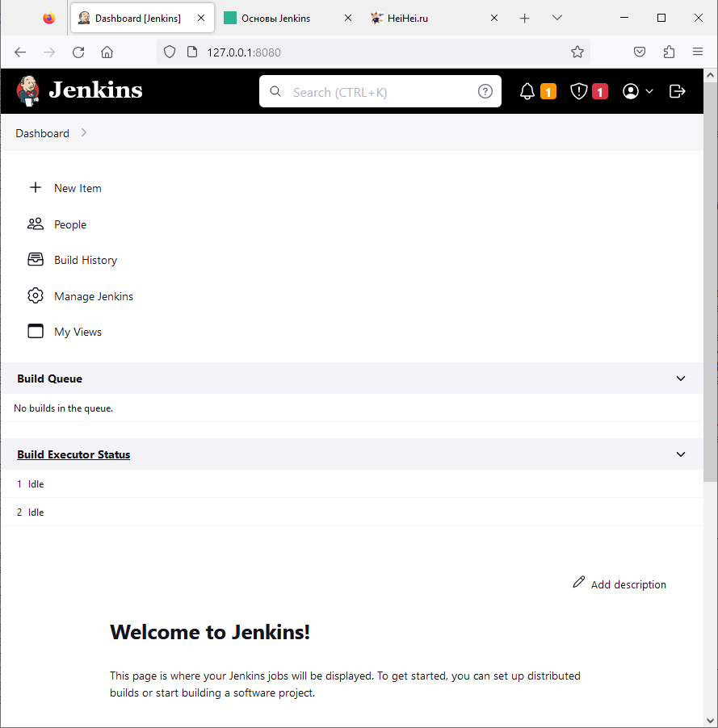Viewport: 718px width, 728px height.
Task: Click the People group icon
Action: pyautogui.click(x=36, y=224)
